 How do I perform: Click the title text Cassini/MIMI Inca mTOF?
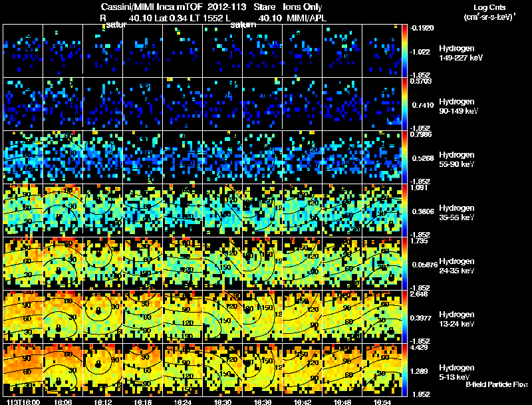coord(152,7)
